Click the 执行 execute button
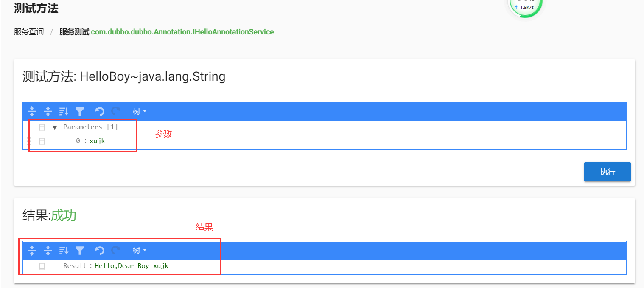This screenshot has height=288, width=644. pyautogui.click(x=607, y=172)
